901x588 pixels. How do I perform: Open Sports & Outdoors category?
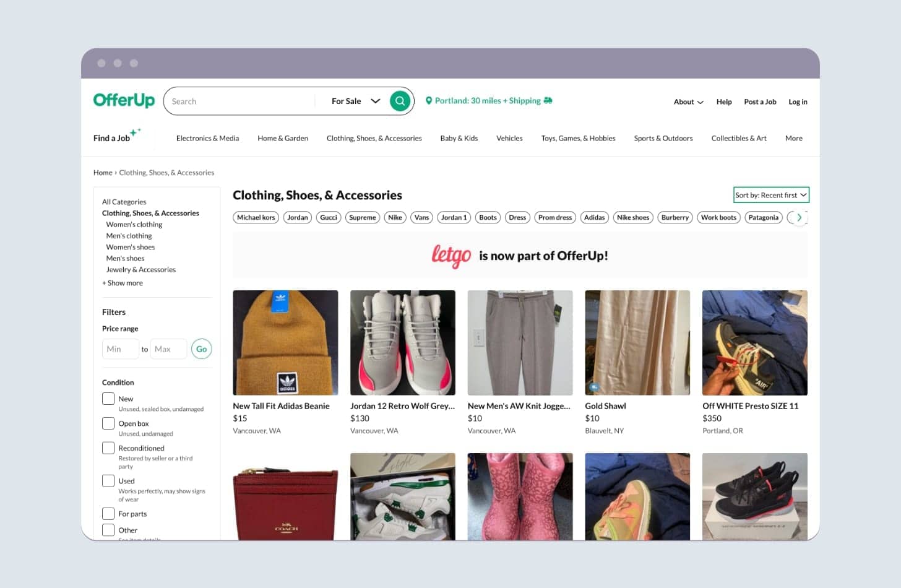click(663, 138)
